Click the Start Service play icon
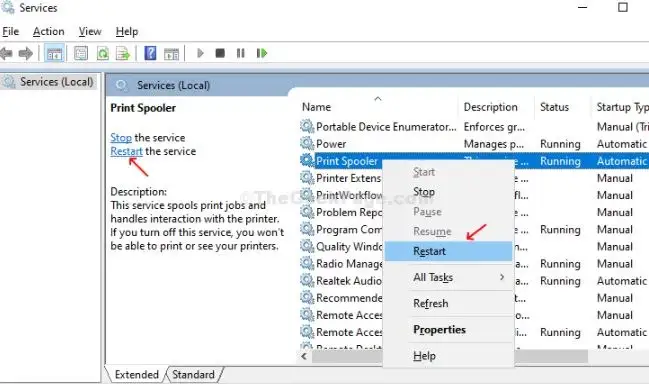This screenshot has height=384, width=649. pyautogui.click(x=200, y=53)
